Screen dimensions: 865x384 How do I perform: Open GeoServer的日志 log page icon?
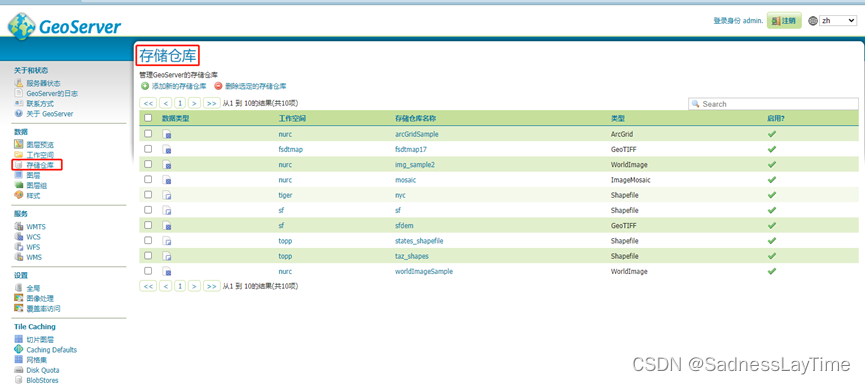(18, 93)
